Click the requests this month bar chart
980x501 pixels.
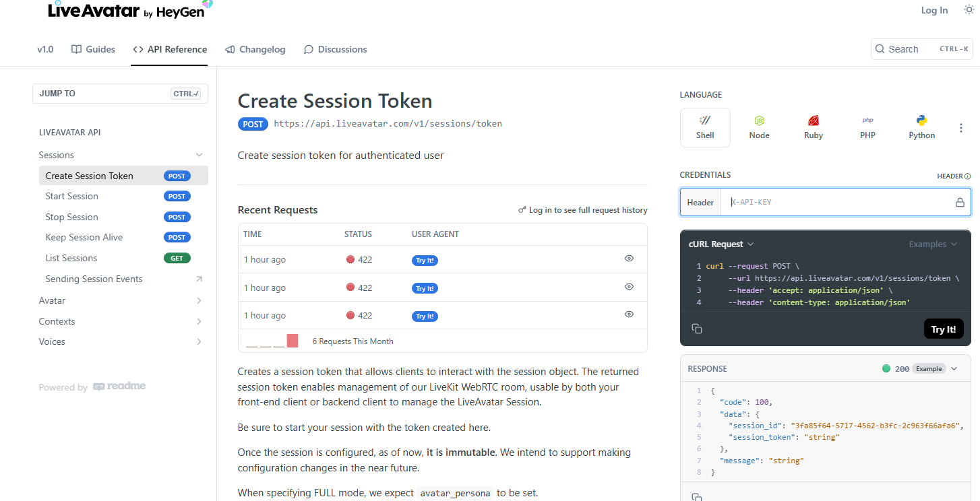[272, 341]
